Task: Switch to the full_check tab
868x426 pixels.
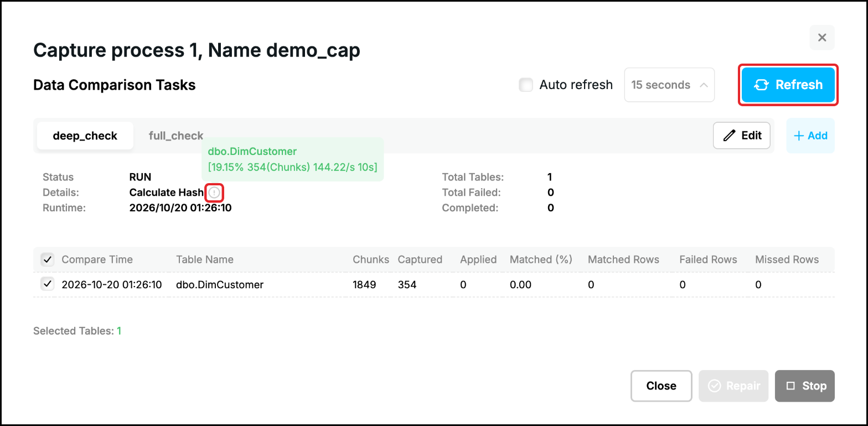Action: click(176, 136)
